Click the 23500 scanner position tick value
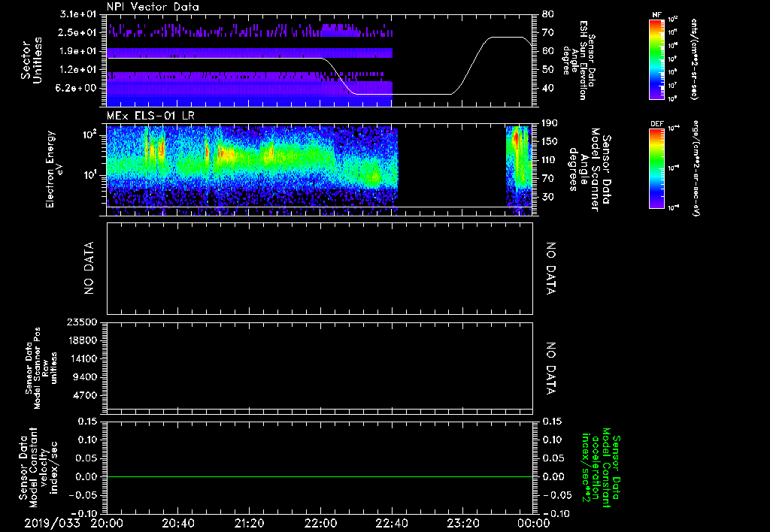This screenshot has height=532, width=770. (x=81, y=322)
